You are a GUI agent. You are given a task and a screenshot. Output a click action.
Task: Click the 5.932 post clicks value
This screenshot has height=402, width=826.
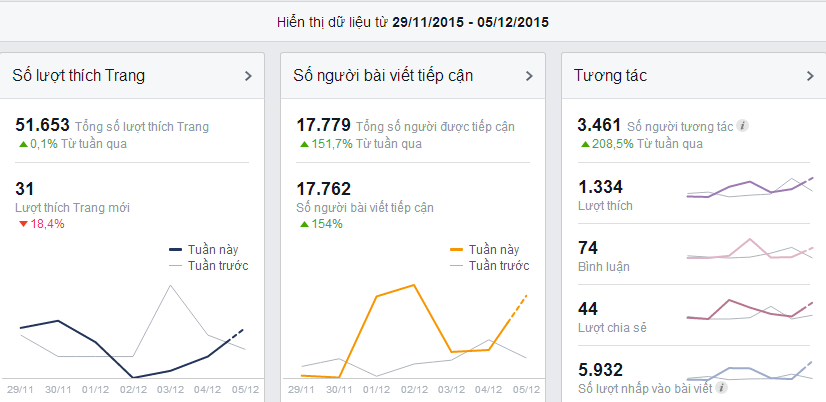(601, 370)
